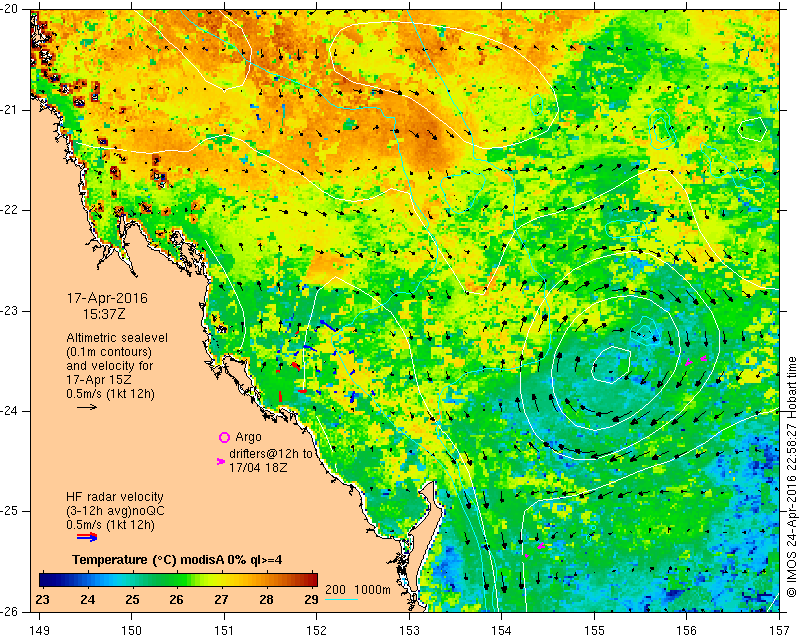Viewport: 800px width, 640px height.
Task: Click the longitude axis label 150
Action: click(x=132, y=630)
